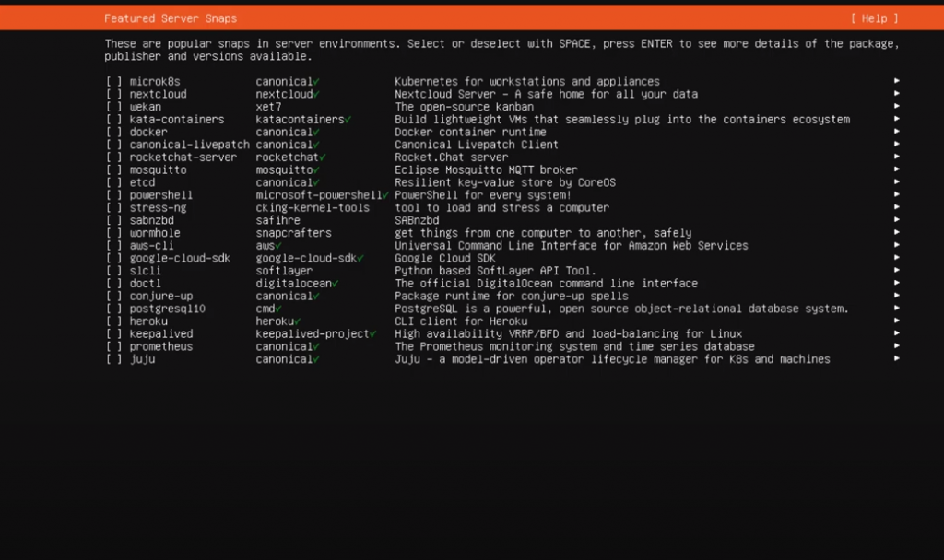944x560 pixels.
Task: Tick the doctl checkbox
Action: click(x=113, y=284)
